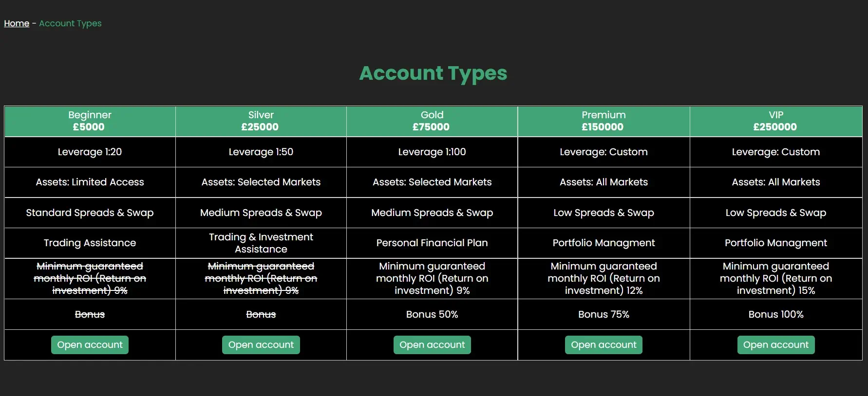Select the VIP £250000 column header
This screenshot has width=868, height=396.
click(776, 121)
